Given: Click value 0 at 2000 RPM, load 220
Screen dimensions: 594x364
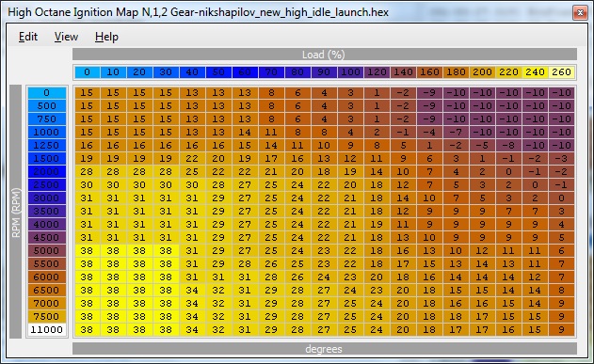Looking at the screenshot, I should 508,172.
